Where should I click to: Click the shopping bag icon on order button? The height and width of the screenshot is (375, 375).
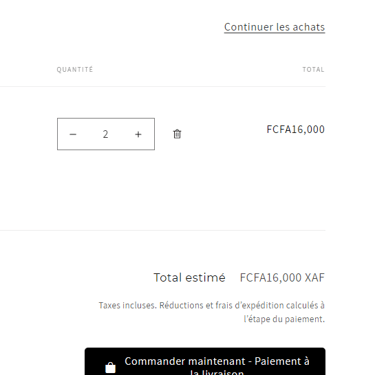coord(110,368)
